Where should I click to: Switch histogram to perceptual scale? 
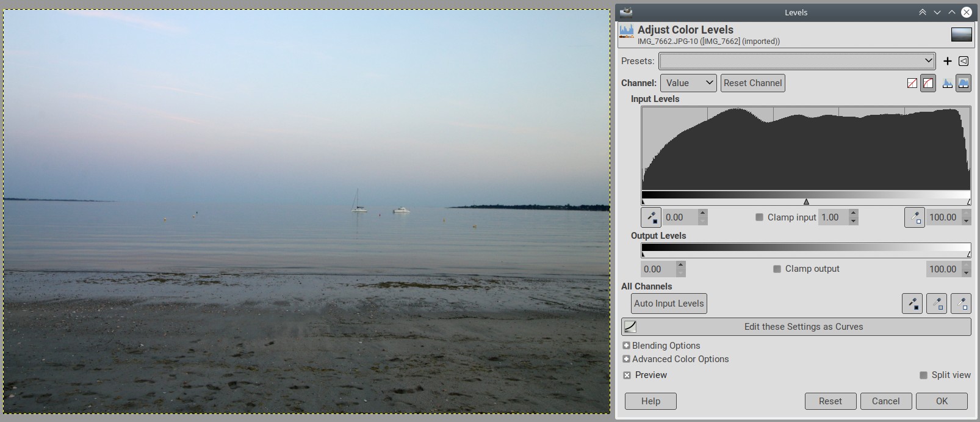928,83
